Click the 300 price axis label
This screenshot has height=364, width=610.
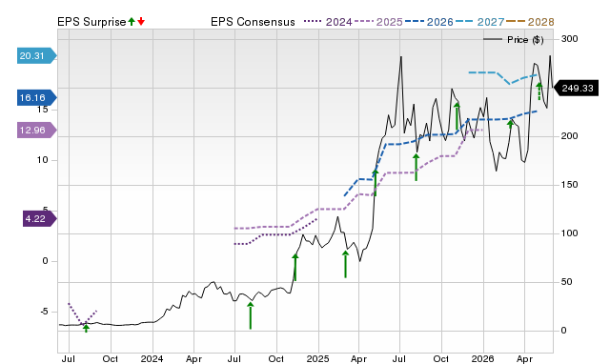coord(569,39)
